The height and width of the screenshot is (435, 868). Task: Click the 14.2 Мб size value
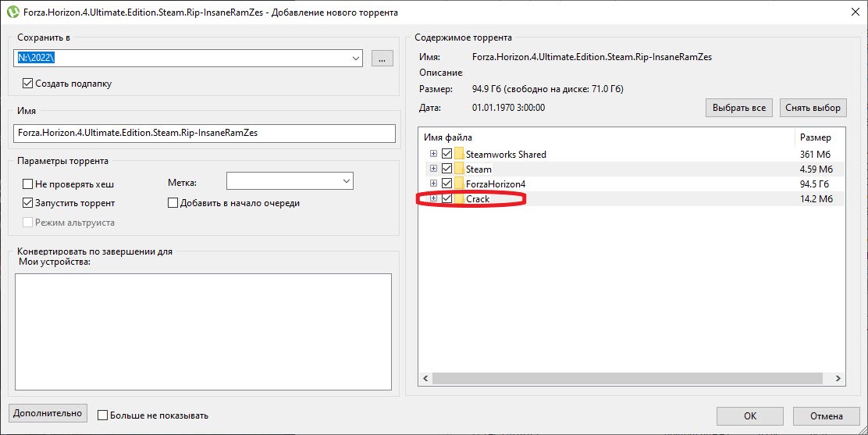click(x=816, y=199)
